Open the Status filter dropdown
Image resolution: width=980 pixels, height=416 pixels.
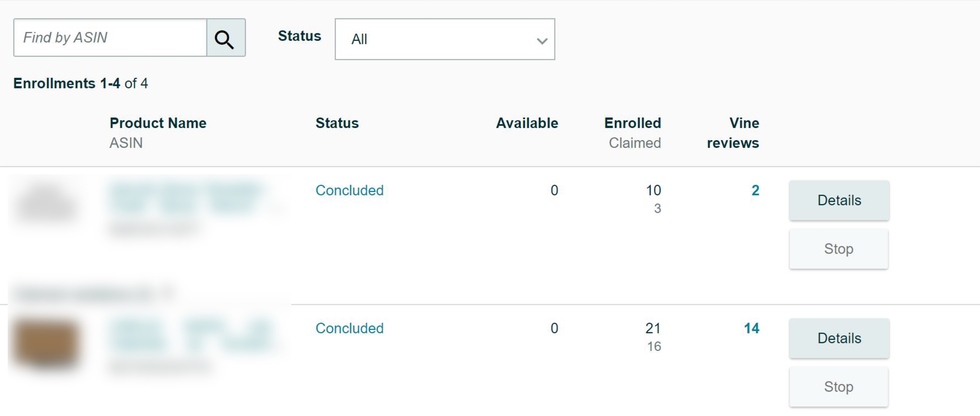pos(444,39)
